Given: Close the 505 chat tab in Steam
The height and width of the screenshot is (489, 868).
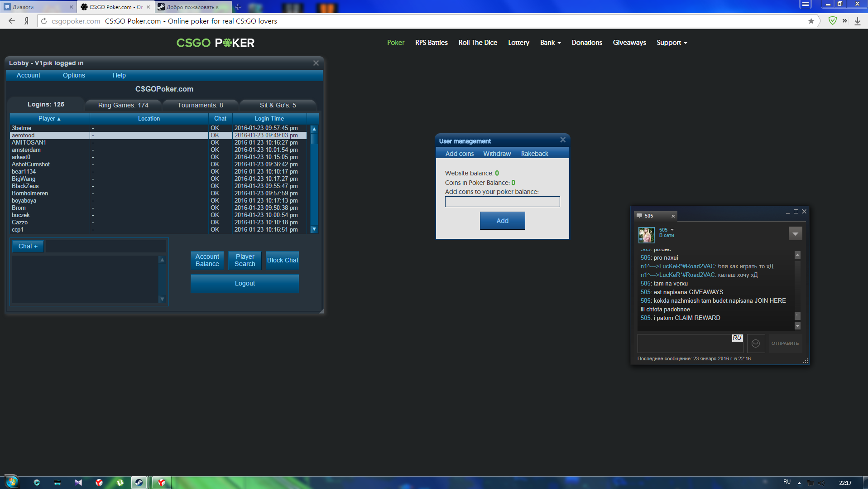Looking at the screenshot, I should pos(673,216).
